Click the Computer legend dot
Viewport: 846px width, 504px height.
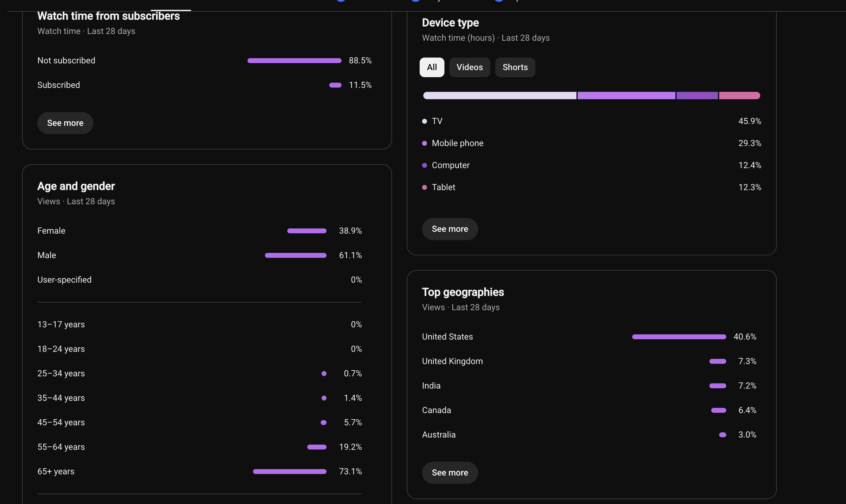[x=424, y=165]
